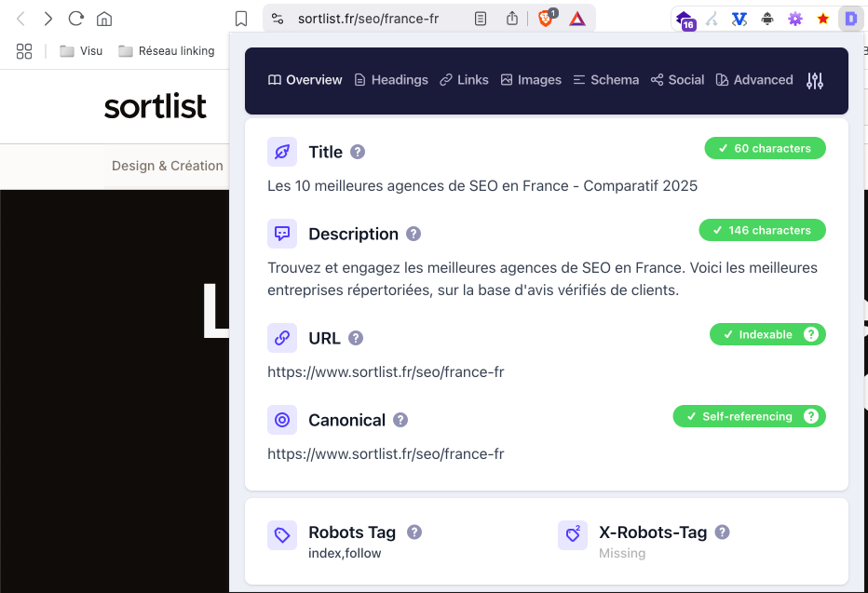Click the Description chat icon
The width and height of the screenshot is (868, 593).
tap(282, 234)
